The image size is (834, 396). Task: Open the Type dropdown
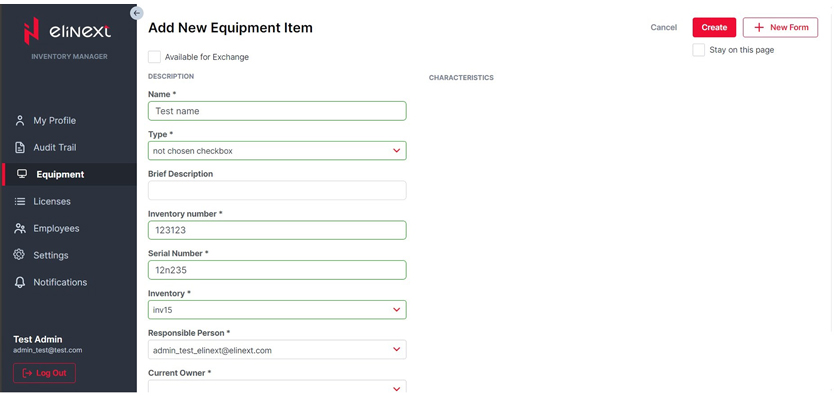click(x=277, y=151)
